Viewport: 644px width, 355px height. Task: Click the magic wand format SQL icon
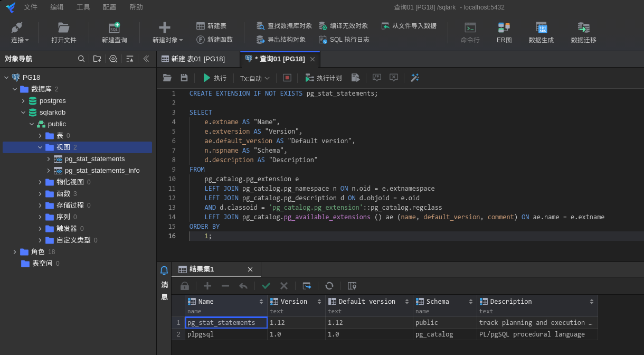[415, 78]
